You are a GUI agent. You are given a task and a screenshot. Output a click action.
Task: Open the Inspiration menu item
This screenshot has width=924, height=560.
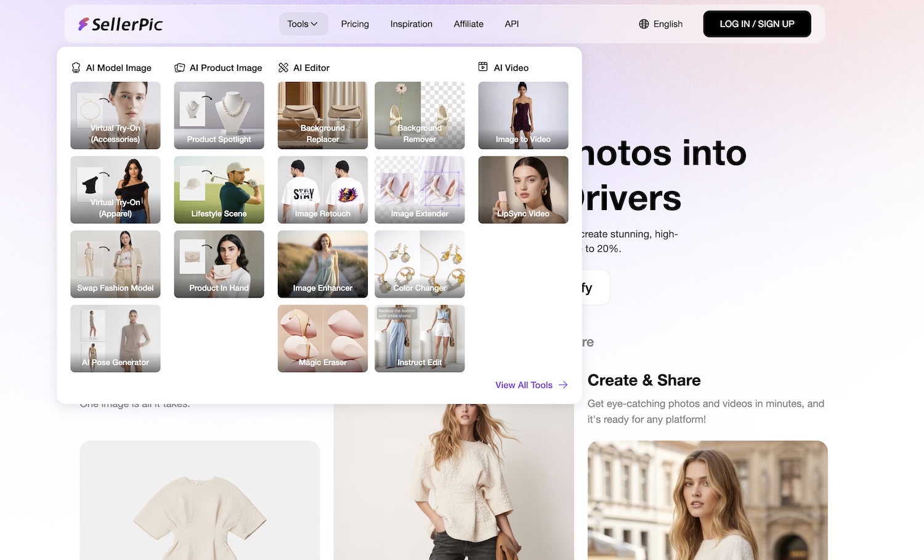click(411, 23)
